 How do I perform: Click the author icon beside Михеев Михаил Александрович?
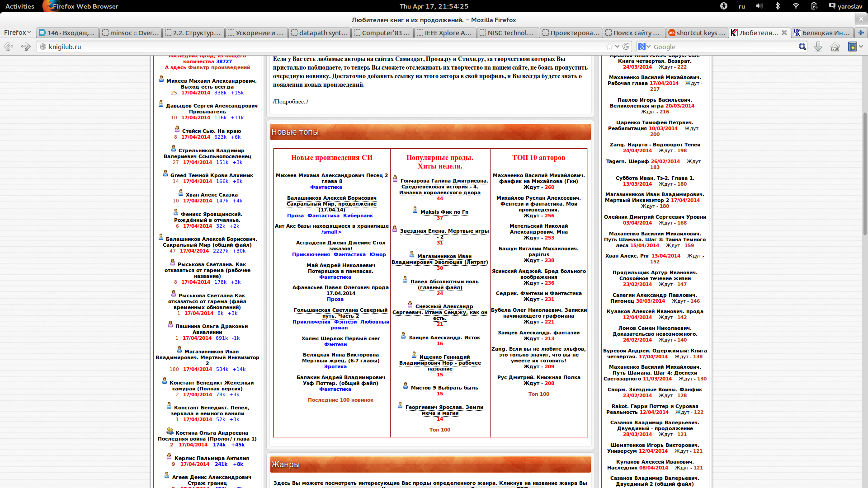[x=161, y=79]
